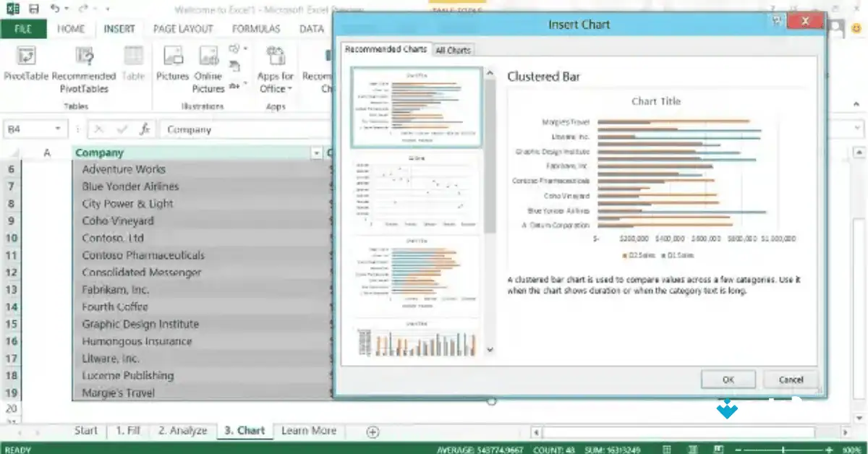Cancel the Insert Chart dialog
Viewport: 868px width, 454px height.
click(790, 379)
